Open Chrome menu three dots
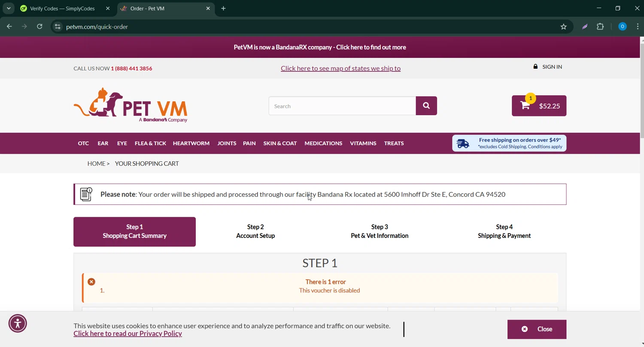Viewport: 644px width, 347px height. [638, 27]
